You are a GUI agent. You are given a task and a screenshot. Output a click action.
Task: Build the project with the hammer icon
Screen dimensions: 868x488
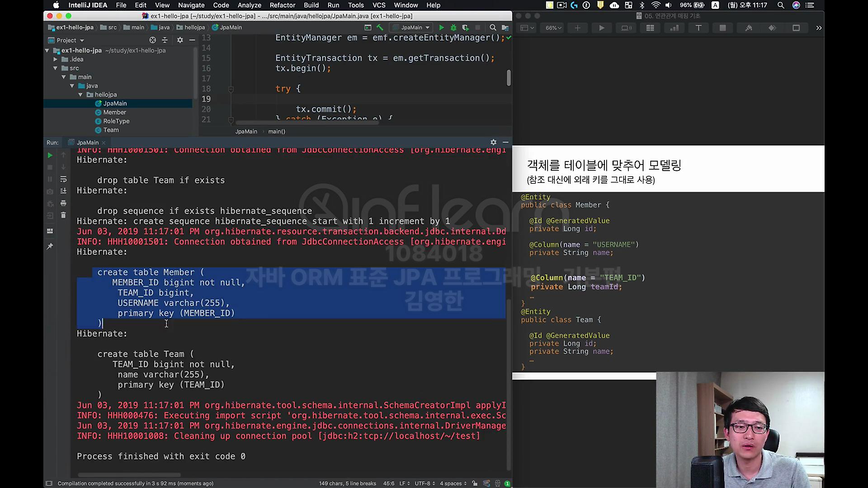(380, 28)
